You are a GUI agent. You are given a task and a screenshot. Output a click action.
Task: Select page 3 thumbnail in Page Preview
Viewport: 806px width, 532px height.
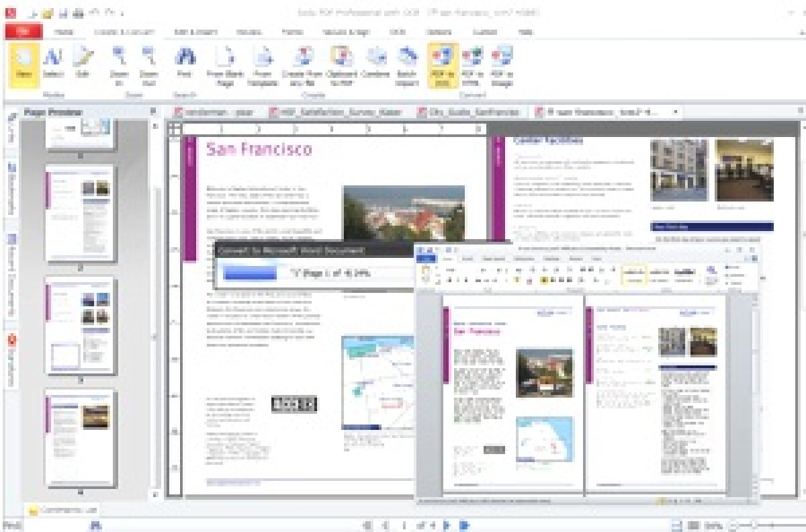tap(81, 325)
